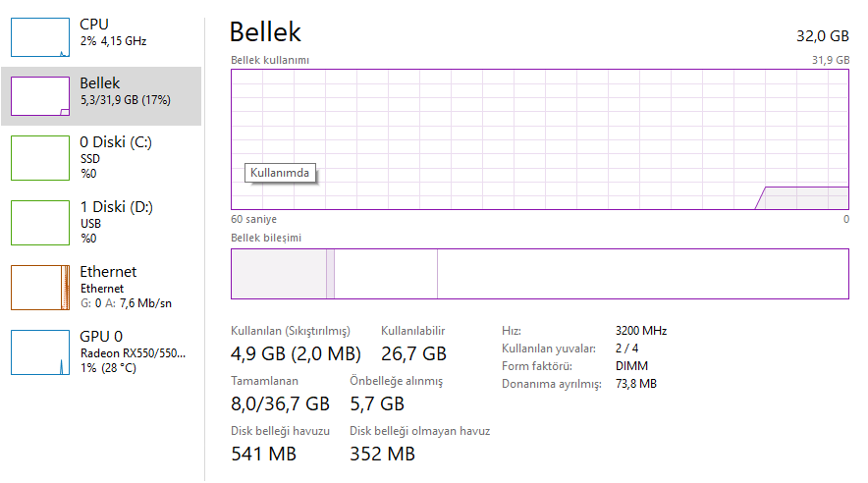Click the Tamamlanan 8,0/36,7 GB value
Viewport: 868px width, 483px height.
[x=280, y=403]
